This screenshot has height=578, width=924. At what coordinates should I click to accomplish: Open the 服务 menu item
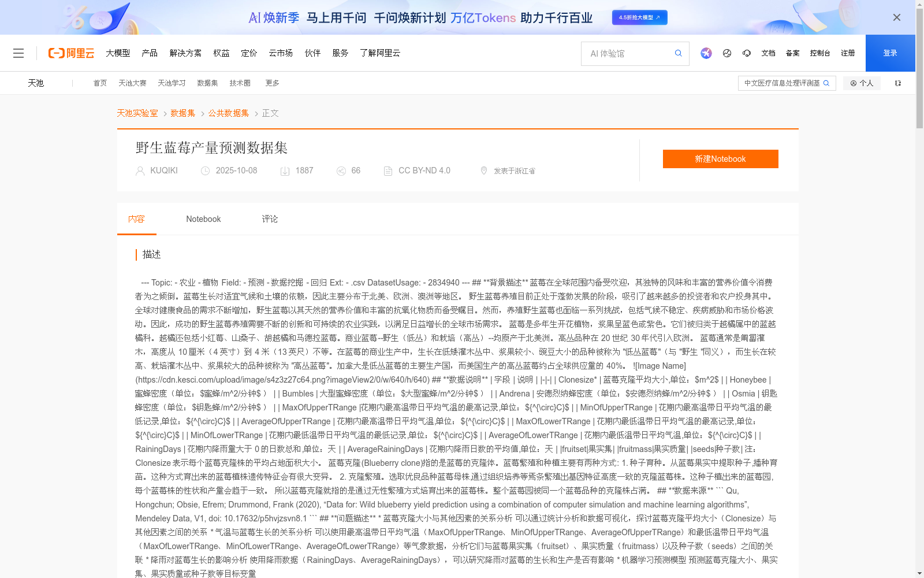(x=340, y=53)
